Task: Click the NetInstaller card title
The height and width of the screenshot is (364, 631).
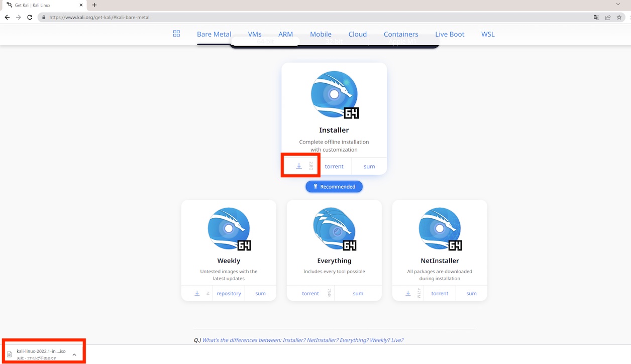Action: [440, 261]
